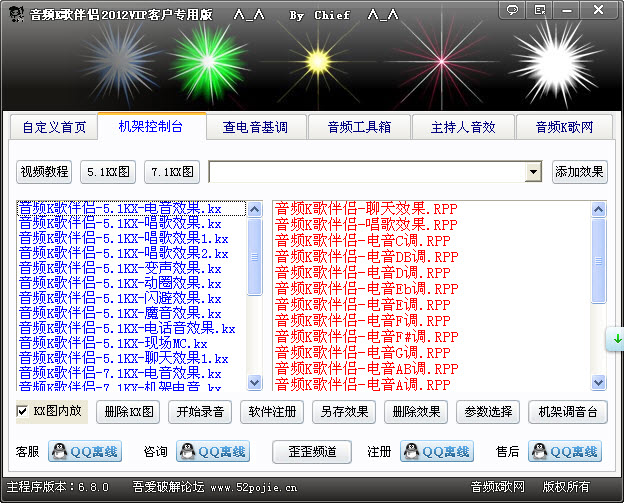This screenshot has height=503, width=624.
Task: Contact 咨询 via QQ离线 penguin button
Action: pos(213,451)
